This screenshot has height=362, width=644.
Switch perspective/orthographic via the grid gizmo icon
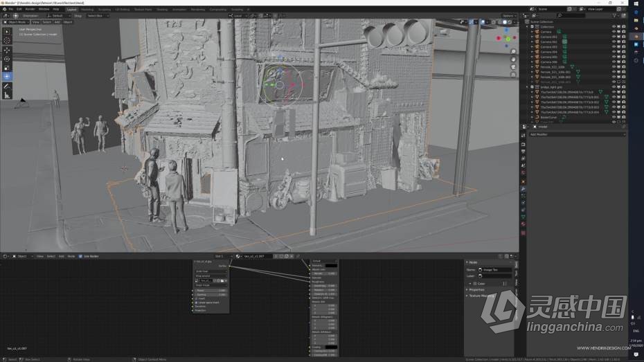click(513, 74)
